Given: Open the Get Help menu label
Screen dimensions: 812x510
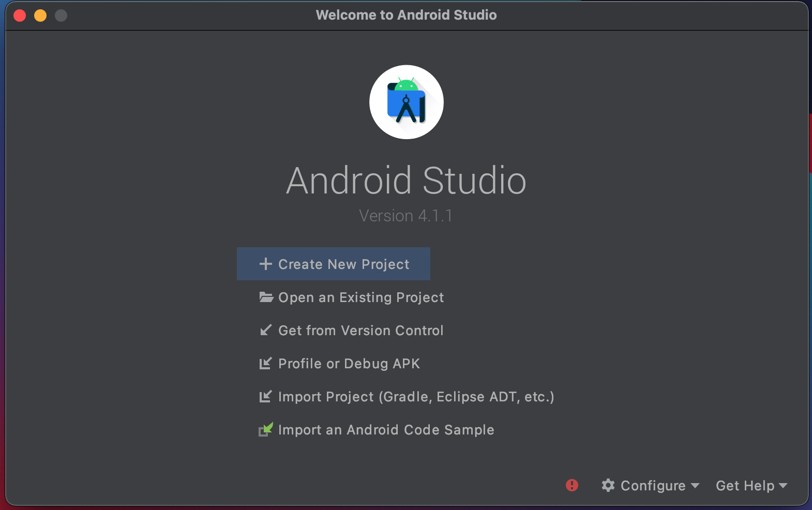Looking at the screenshot, I should tap(745, 486).
